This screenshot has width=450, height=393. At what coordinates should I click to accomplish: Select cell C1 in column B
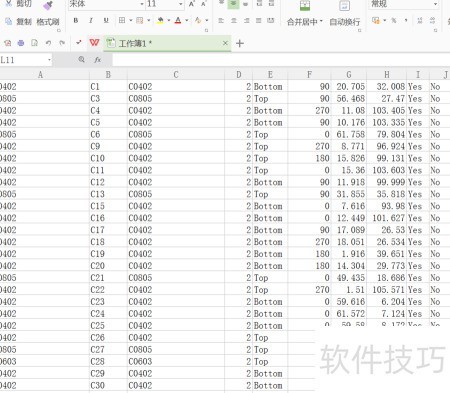108,87
